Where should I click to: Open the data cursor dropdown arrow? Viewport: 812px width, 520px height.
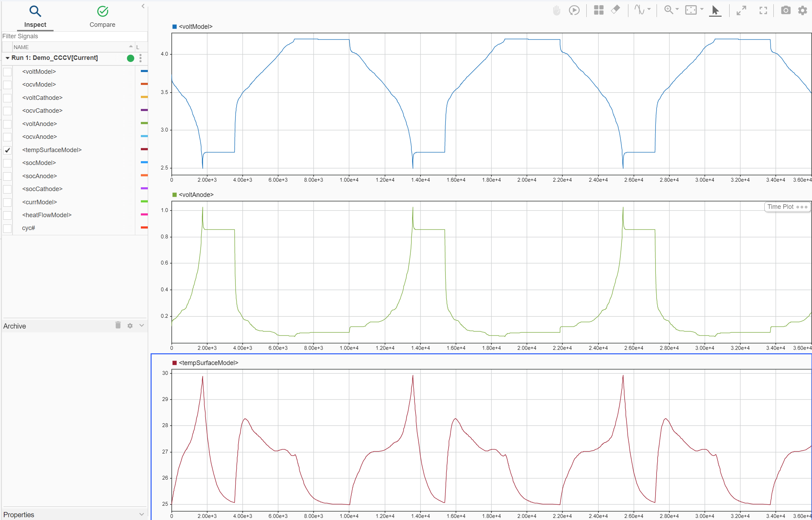click(649, 9)
